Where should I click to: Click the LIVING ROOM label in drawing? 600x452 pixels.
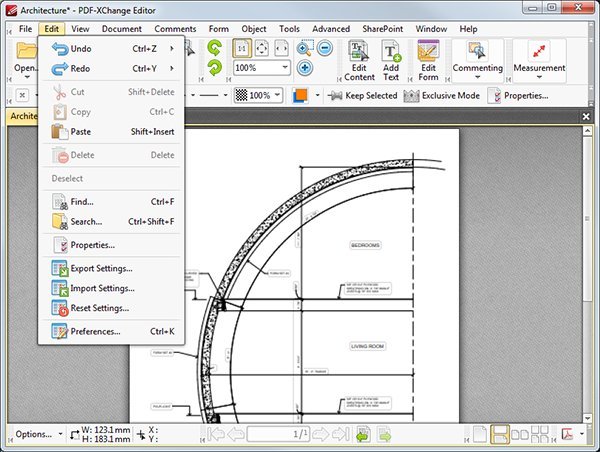[367, 346]
